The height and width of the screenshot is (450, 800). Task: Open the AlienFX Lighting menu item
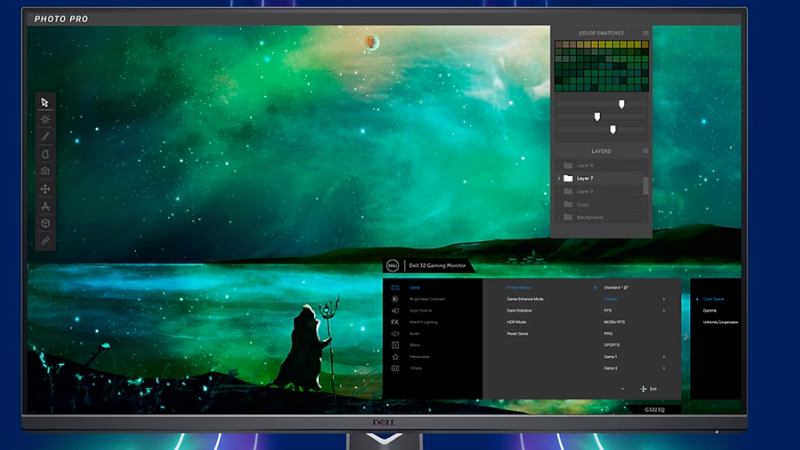(427, 322)
